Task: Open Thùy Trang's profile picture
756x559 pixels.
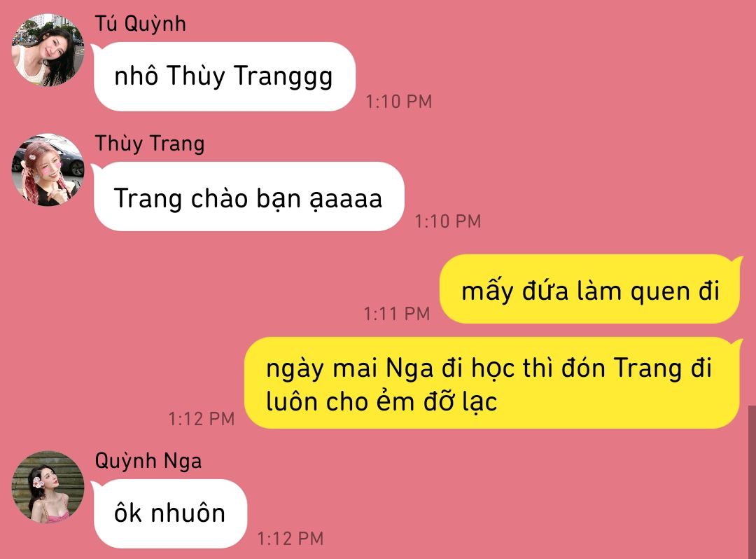Action: [x=48, y=170]
